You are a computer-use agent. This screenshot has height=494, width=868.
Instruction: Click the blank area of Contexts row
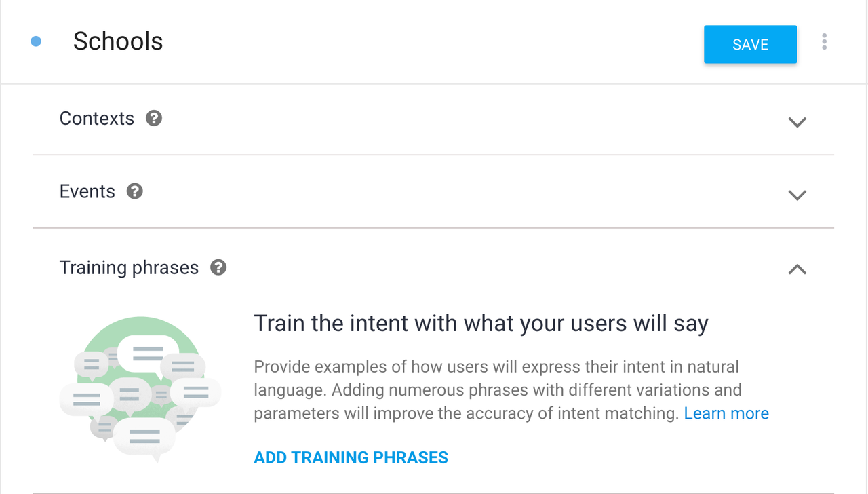(475, 120)
